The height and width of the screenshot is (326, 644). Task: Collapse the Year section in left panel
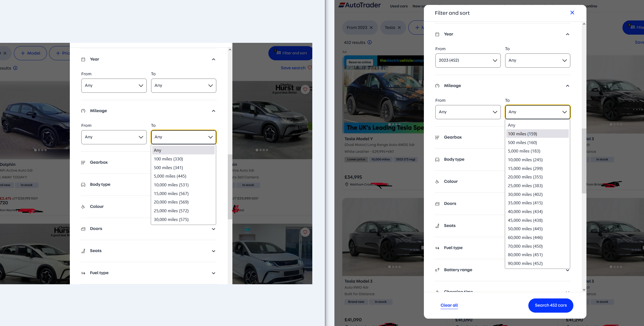click(214, 59)
